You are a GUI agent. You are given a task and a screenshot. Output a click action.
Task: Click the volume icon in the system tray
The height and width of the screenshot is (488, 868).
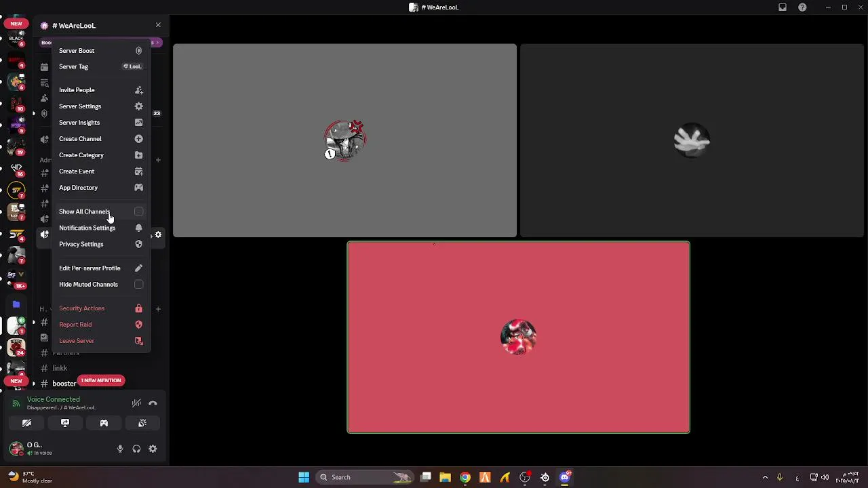(825, 477)
